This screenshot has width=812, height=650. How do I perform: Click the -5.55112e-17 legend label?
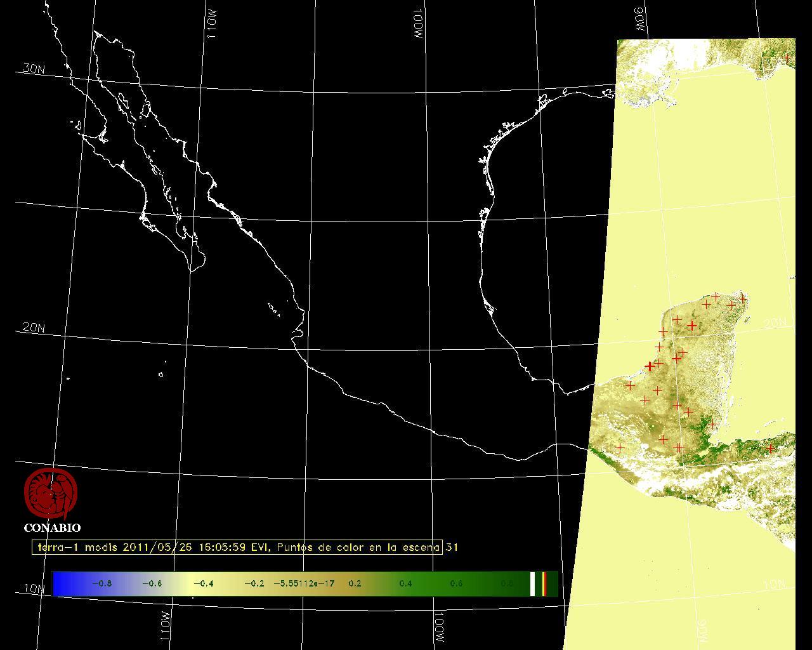(x=304, y=583)
